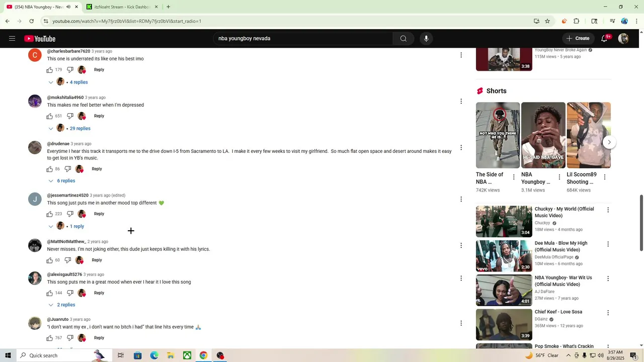Open Windows Start menu
Viewport: 644px width, 362px height.
click(8, 355)
